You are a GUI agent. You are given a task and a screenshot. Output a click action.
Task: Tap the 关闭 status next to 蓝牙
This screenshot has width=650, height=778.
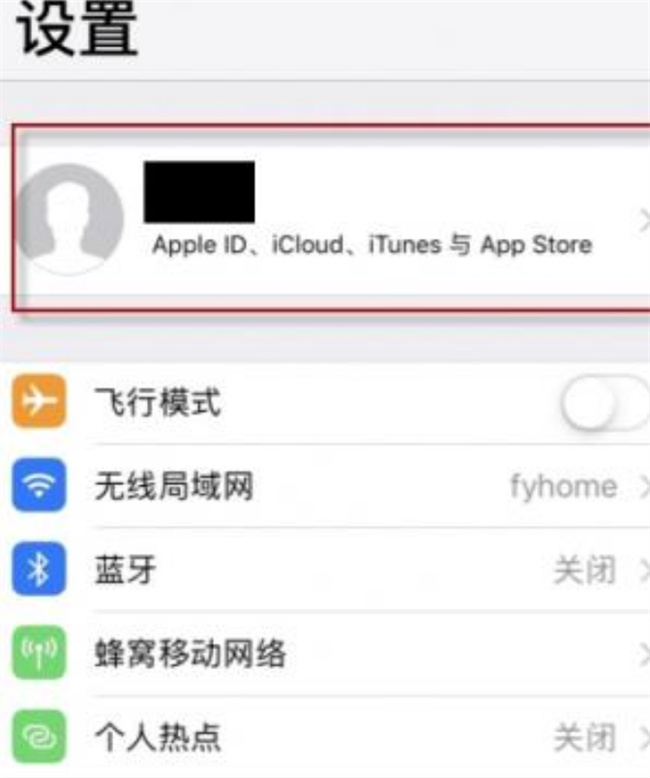click(x=585, y=570)
